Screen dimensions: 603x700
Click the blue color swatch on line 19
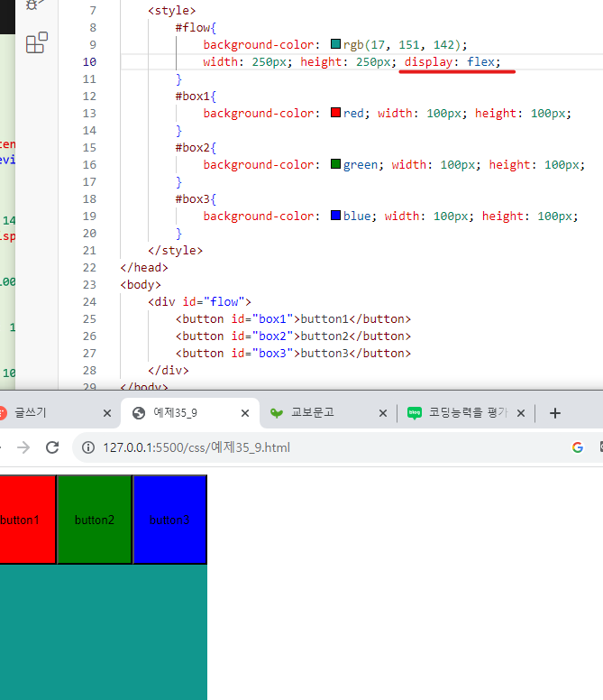pyautogui.click(x=336, y=216)
